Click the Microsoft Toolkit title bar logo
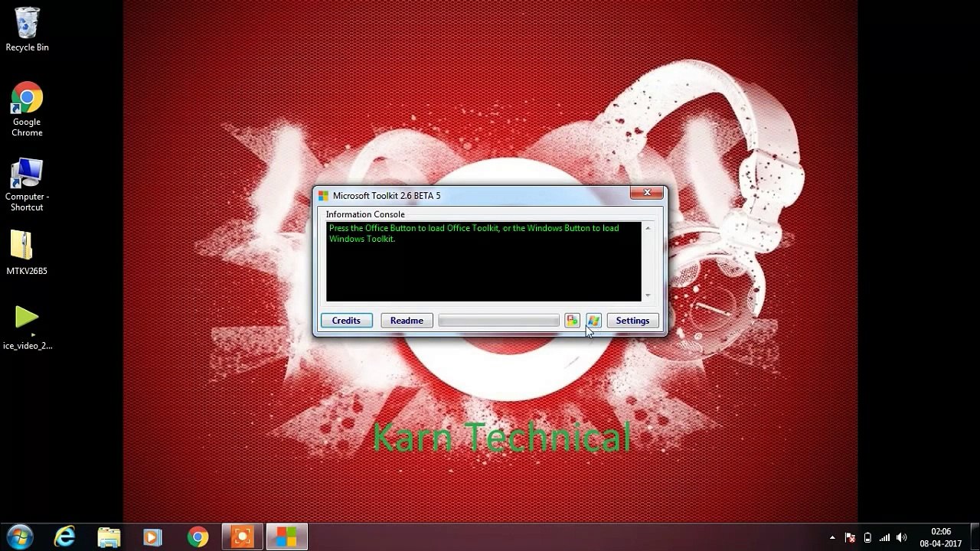 [x=323, y=196]
